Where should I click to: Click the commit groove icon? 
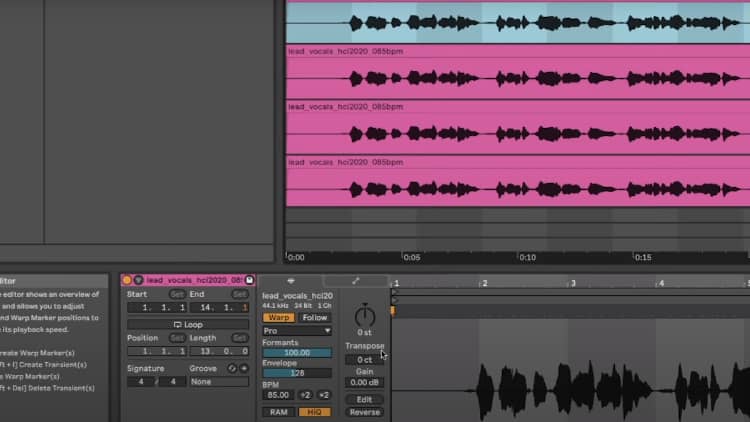[x=244, y=368]
